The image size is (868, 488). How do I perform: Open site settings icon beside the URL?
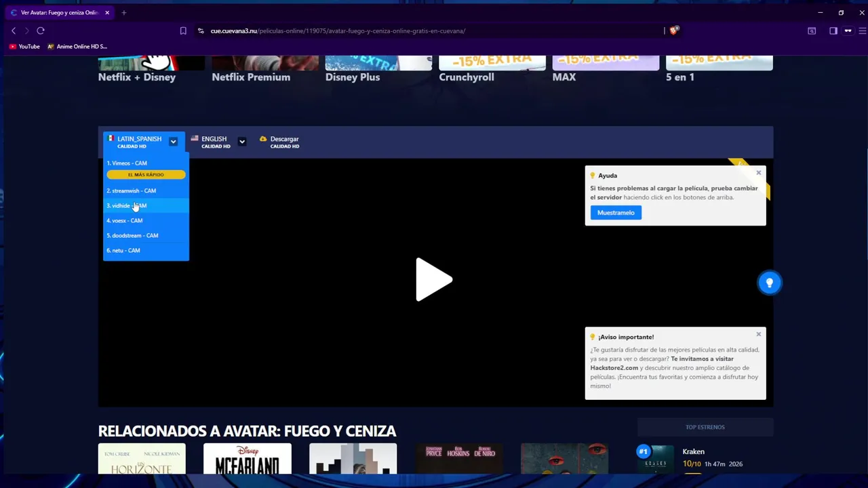[201, 30]
